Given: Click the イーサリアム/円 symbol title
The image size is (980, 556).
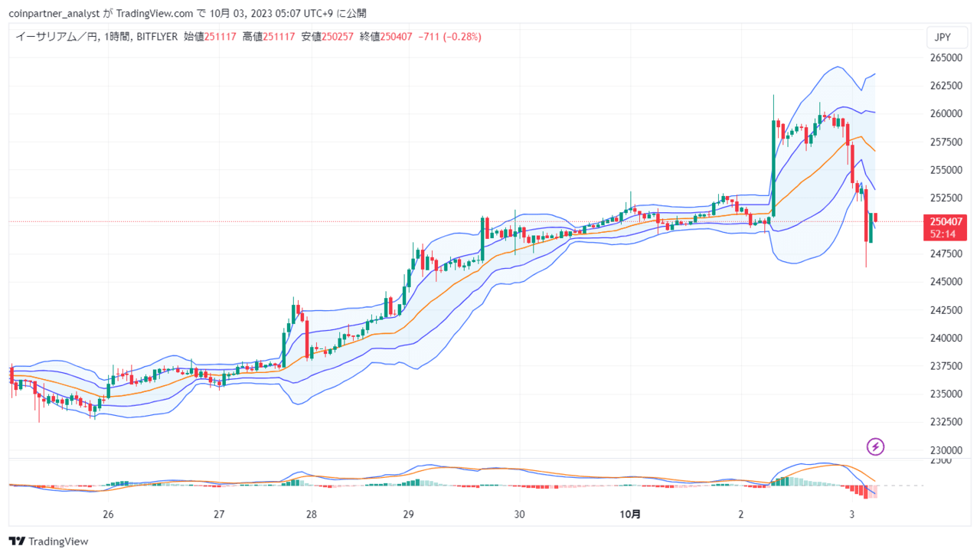Looking at the screenshot, I should [56, 36].
